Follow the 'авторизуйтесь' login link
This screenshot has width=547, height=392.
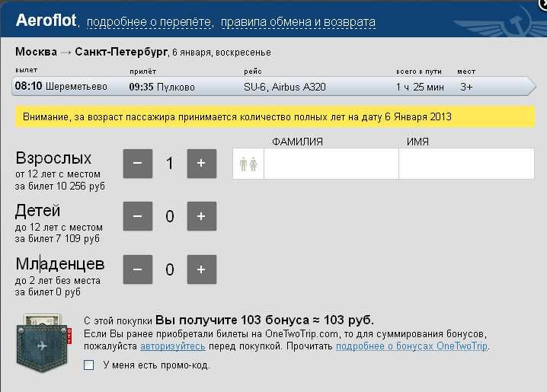point(173,346)
